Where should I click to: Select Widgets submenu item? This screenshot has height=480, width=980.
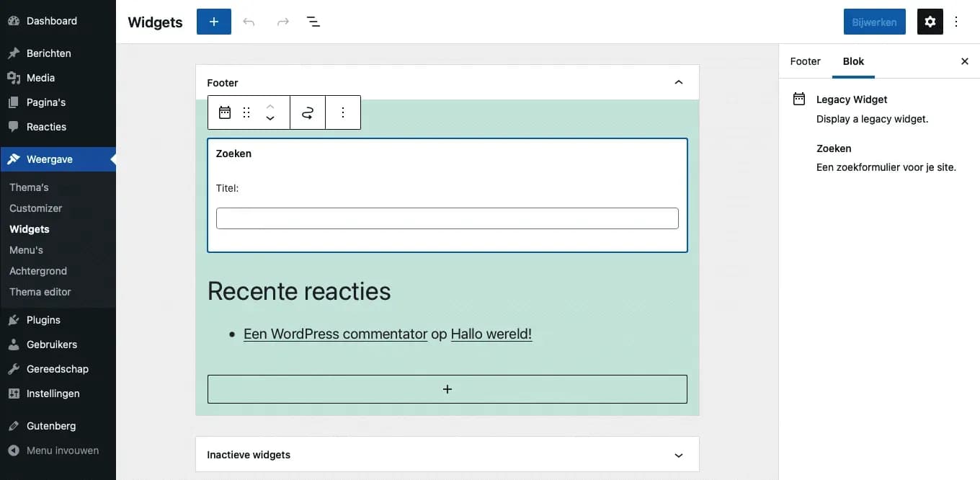coord(30,229)
